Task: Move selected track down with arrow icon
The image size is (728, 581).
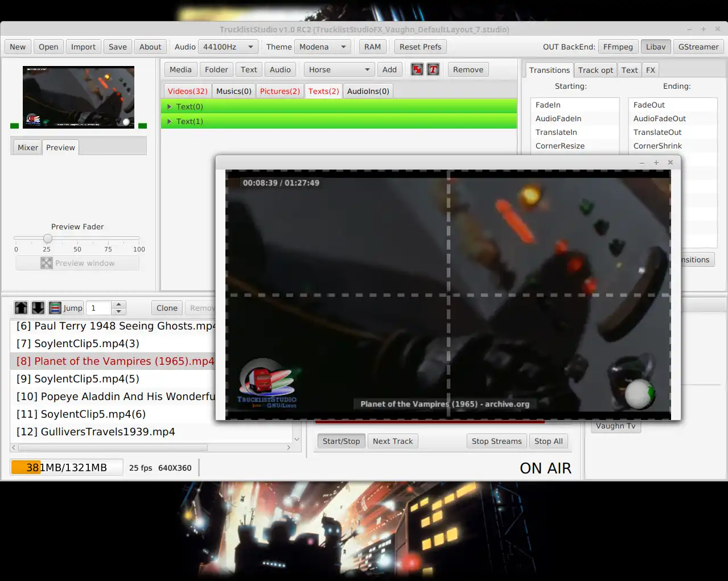Action: 38,308
